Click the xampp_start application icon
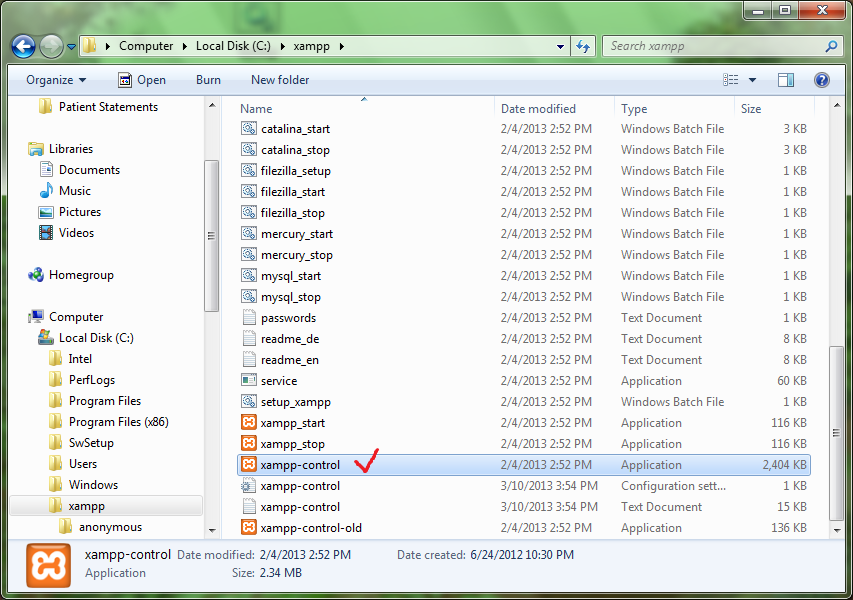The width and height of the screenshot is (853, 600). click(x=249, y=423)
